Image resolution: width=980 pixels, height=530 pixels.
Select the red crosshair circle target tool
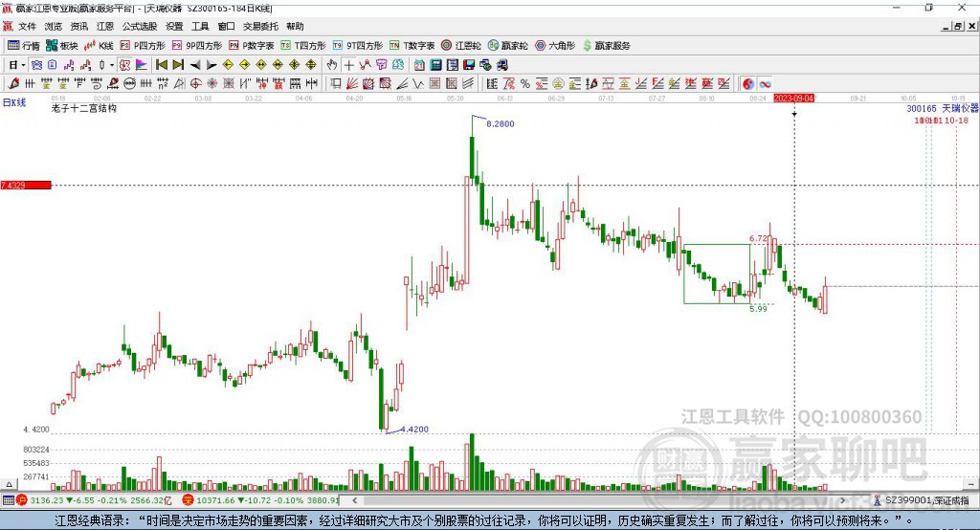coord(195,84)
